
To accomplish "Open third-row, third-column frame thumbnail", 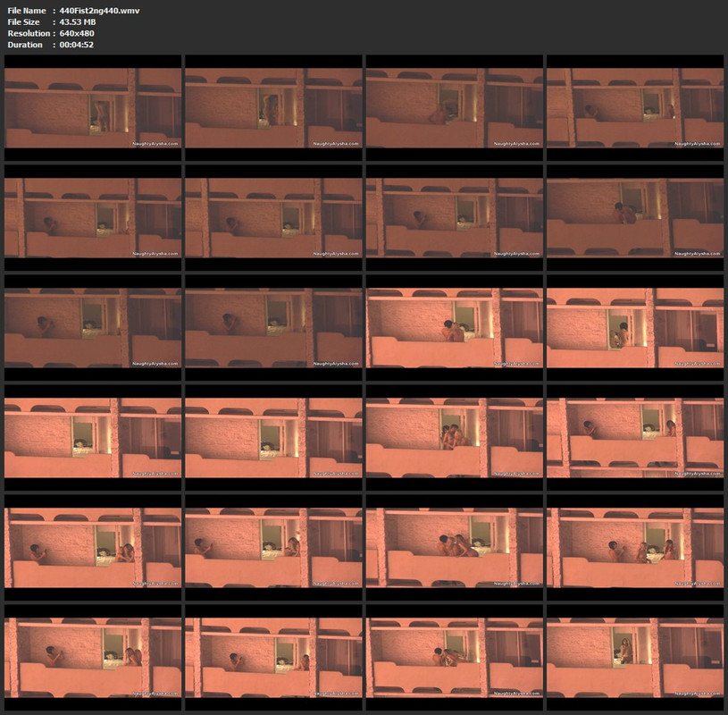I will pyautogui.click(x=455, y=328).
